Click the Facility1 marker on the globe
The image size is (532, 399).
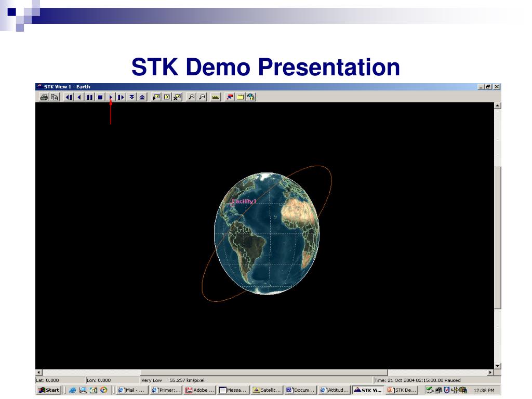[x=232, y=204]
